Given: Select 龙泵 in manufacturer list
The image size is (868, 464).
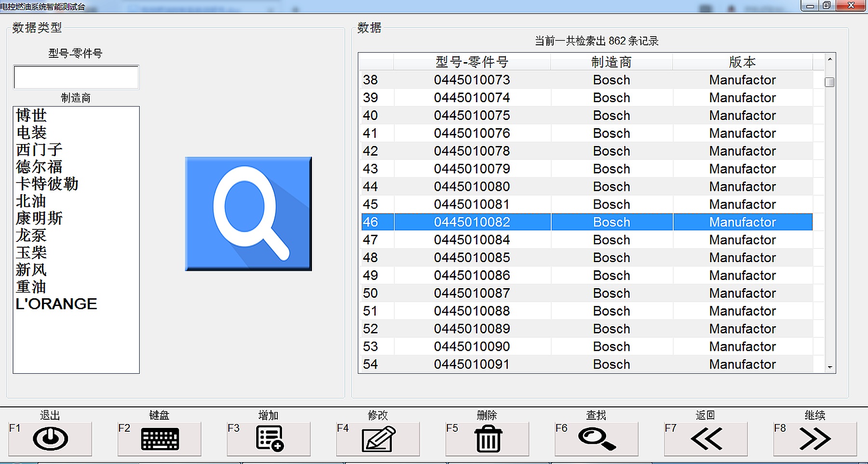Looking at the screenshot, I should pos(31,236).
